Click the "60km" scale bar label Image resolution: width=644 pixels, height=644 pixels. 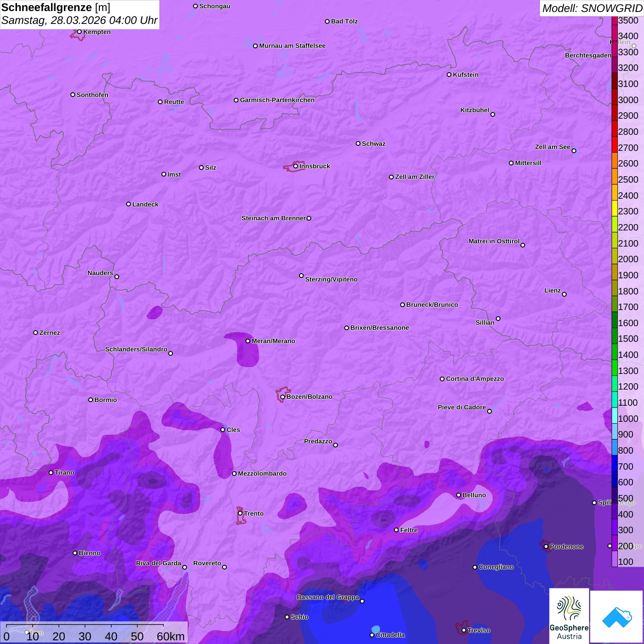171,636
